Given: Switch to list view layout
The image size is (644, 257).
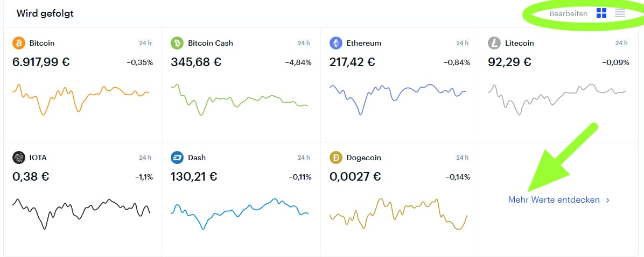Looking at the screenshot, I should (620, 13).
